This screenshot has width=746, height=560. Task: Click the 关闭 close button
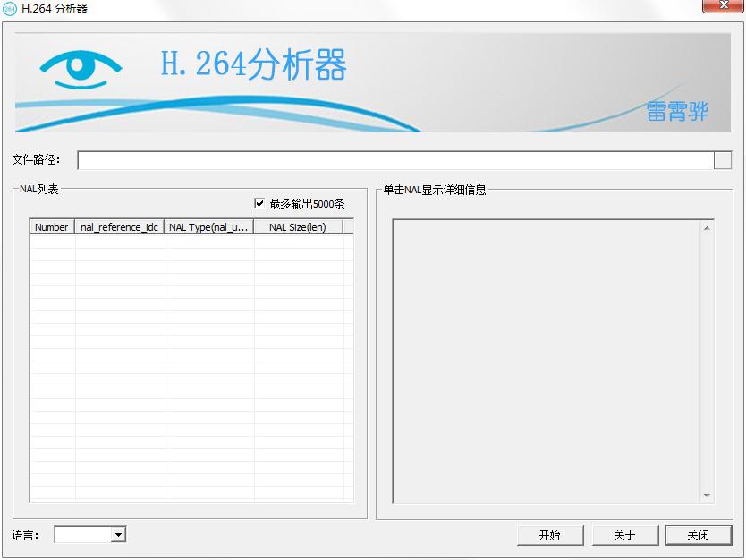pos(699,534)
